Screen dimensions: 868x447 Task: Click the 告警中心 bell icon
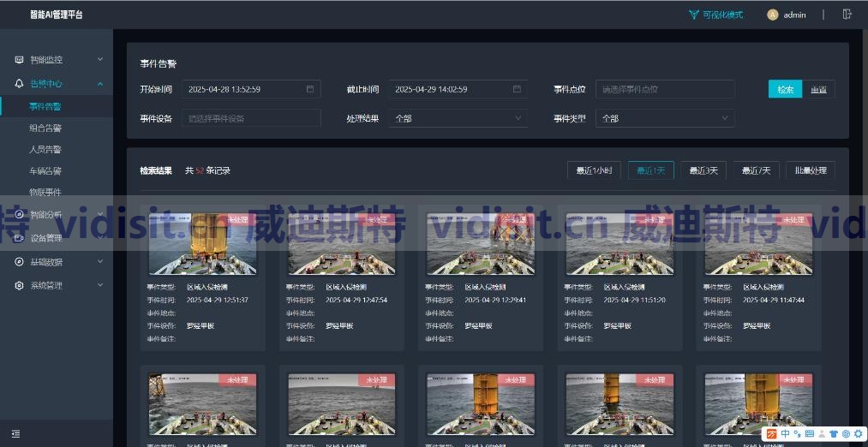[x=20, y=84]
